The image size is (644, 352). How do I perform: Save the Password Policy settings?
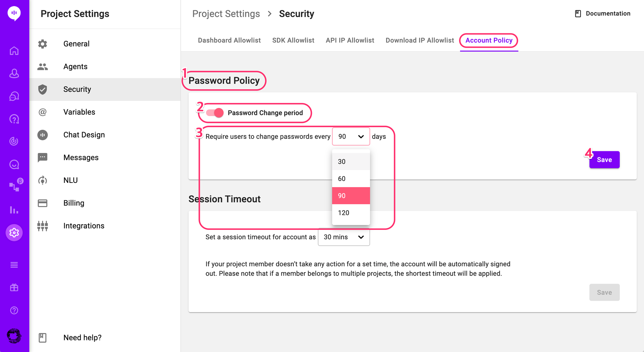(x=604, y=160)
